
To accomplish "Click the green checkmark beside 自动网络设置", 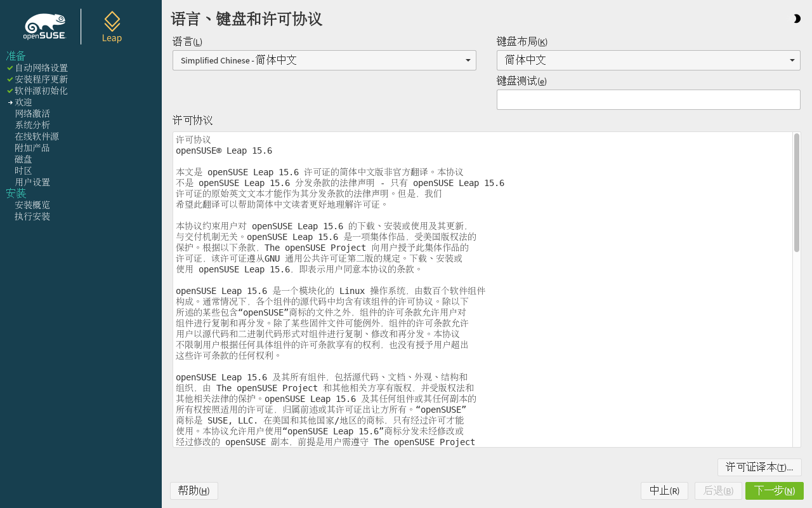I will 9,67.
